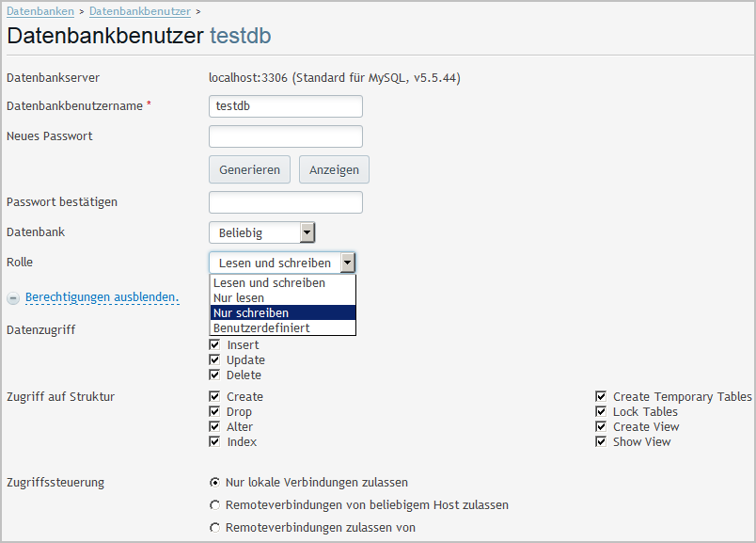Open the Datenbankbenutzer breadcrumb link

point(140,11)
